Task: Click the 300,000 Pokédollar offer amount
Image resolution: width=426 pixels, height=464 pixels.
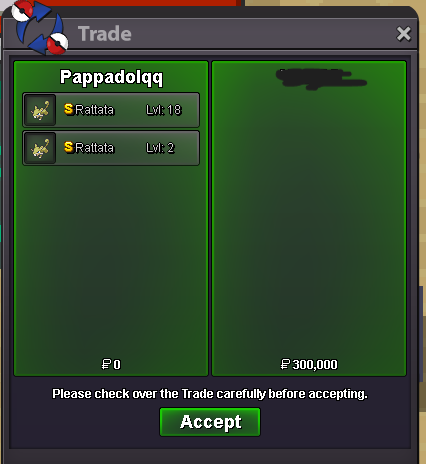Action: pos(315,364)
